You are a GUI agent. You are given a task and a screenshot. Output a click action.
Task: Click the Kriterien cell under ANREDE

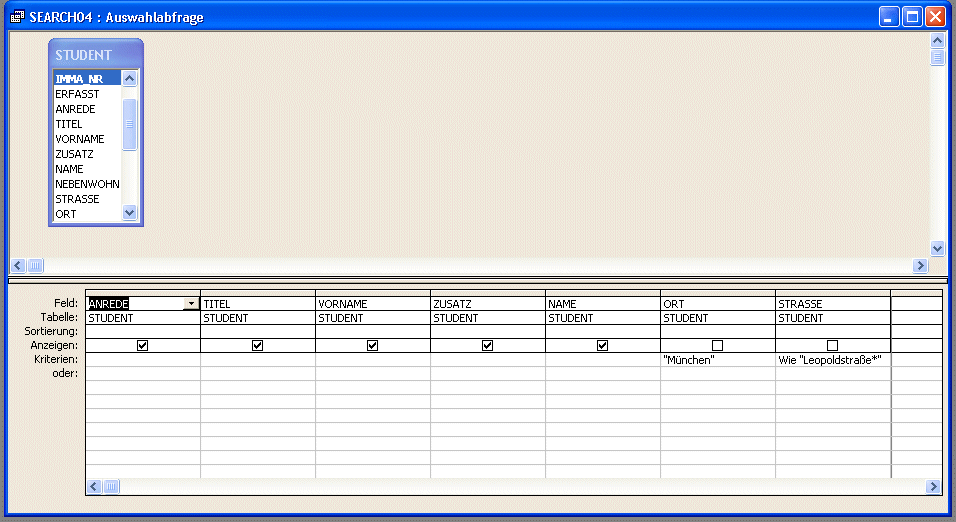(143, 360)
